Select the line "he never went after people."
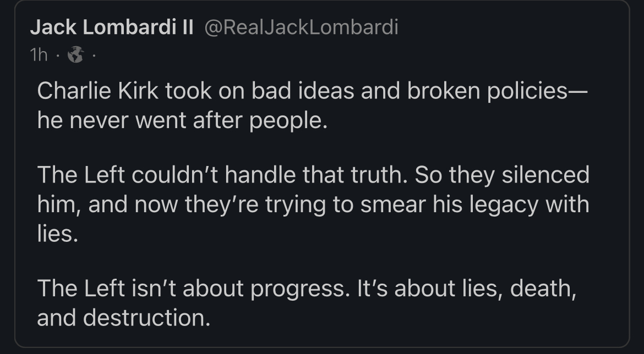The width and height of the screenshot is (644, 354). point(182,120)
